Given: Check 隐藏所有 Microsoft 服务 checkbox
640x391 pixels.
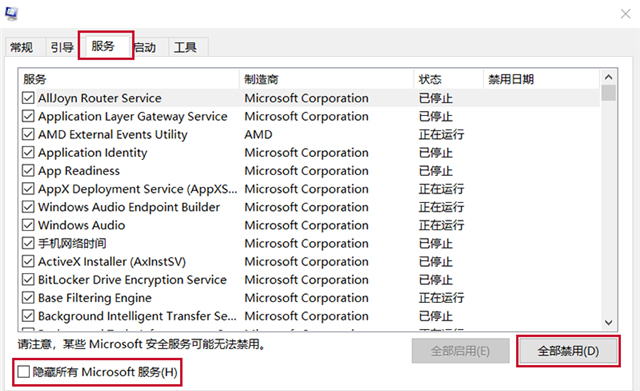Looking at the screenshot, I should (24, 372).
